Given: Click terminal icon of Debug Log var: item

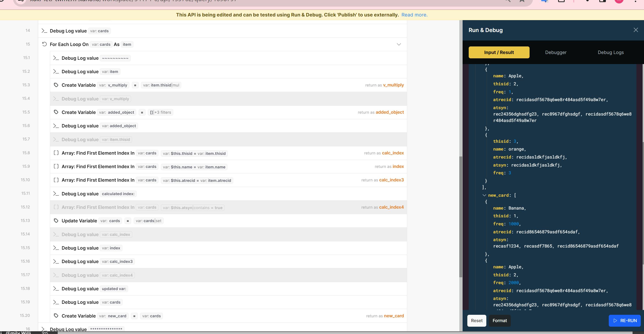Looking at the screenshot, I should [56, 71].
